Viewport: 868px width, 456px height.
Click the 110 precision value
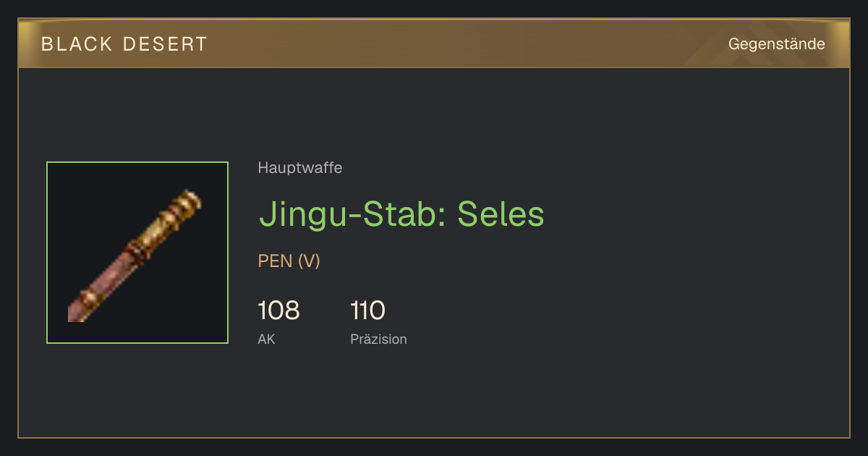368,311
